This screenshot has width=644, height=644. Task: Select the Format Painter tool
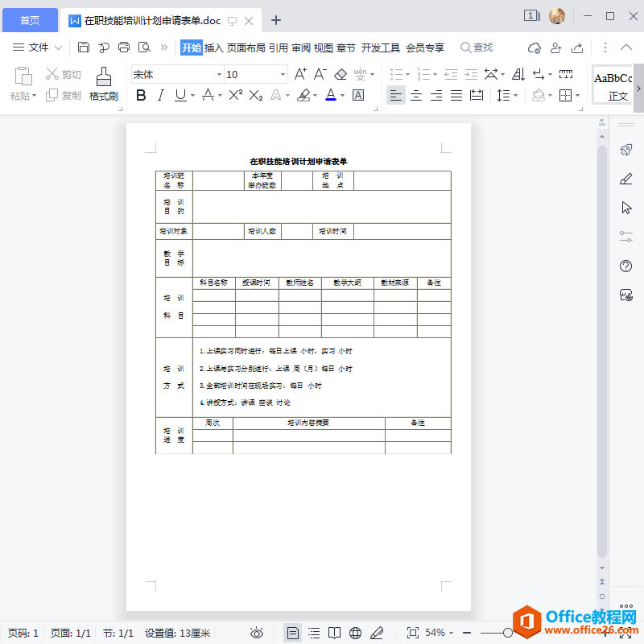click(103, 83)
